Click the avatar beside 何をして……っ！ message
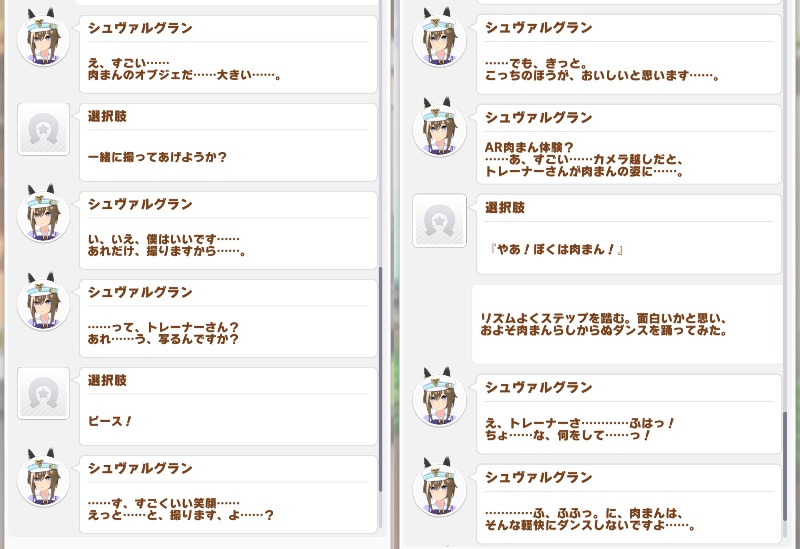 439,397
